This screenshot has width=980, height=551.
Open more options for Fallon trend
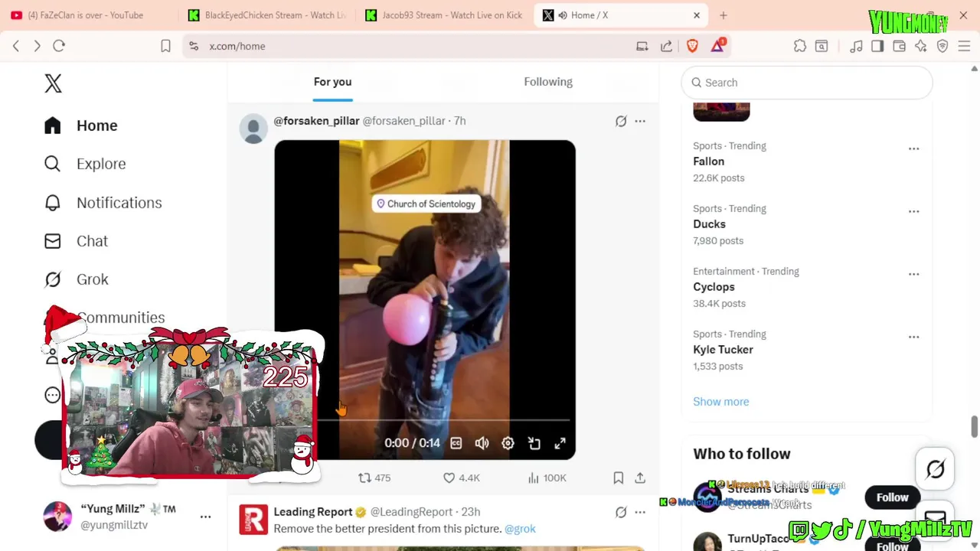pyautogui.click(x=913, y=148)
